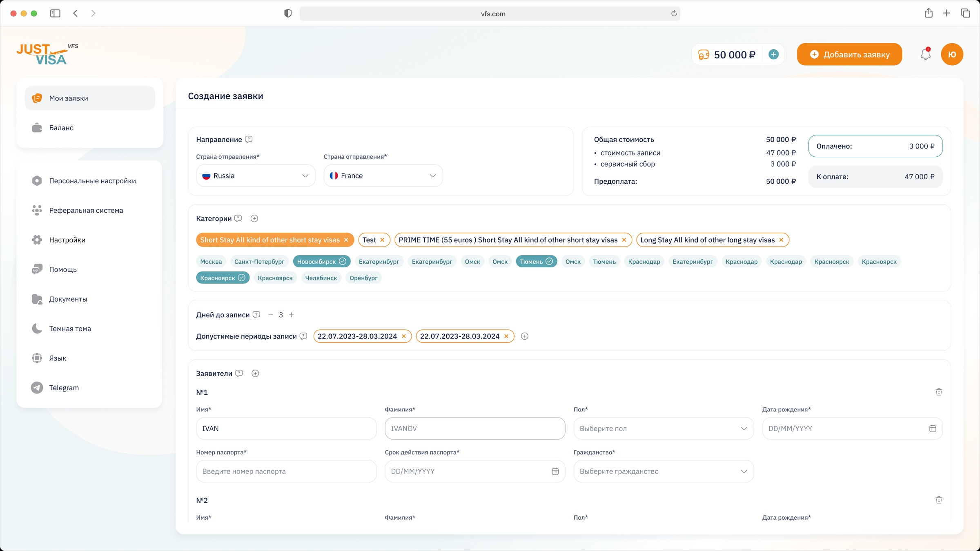Decrease days before appointment
Image resolution: width=980 pixels, height=551 pixels.
click(270, 315)
